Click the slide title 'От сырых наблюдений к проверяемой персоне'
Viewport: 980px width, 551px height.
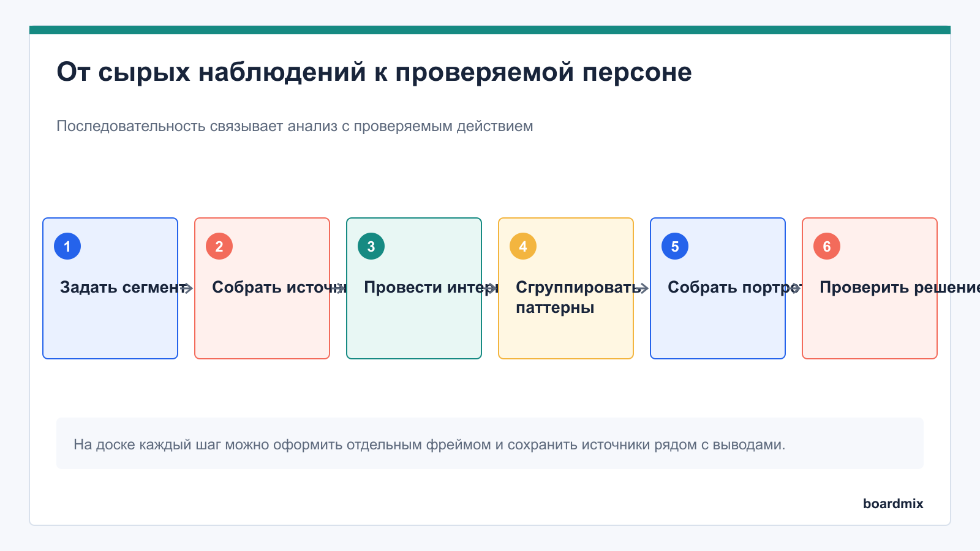click(374, 72)
